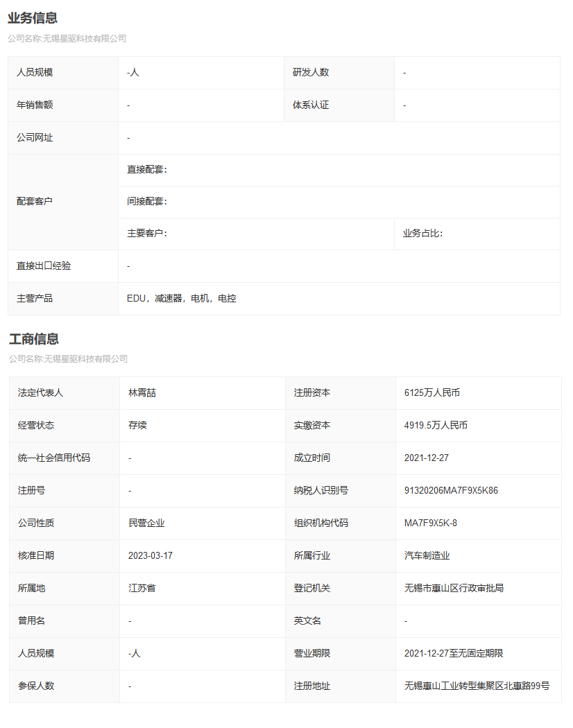
Task: Click the 注册资本 label
Action: (x=312, y=393)
